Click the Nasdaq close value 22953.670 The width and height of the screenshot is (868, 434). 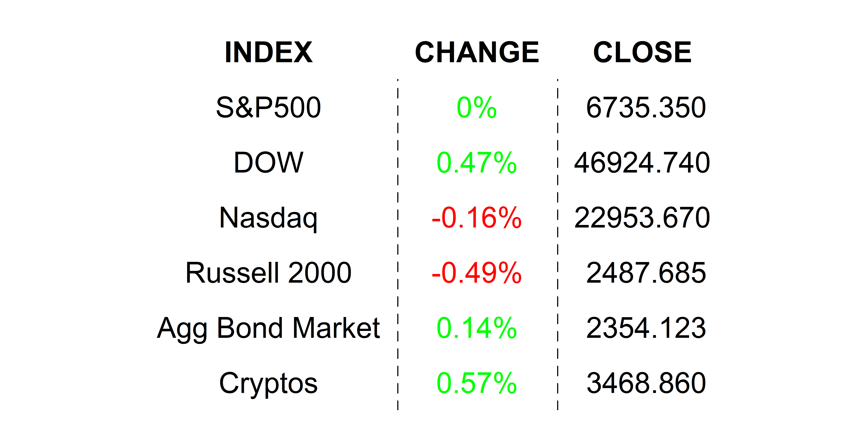pos(642,218)
